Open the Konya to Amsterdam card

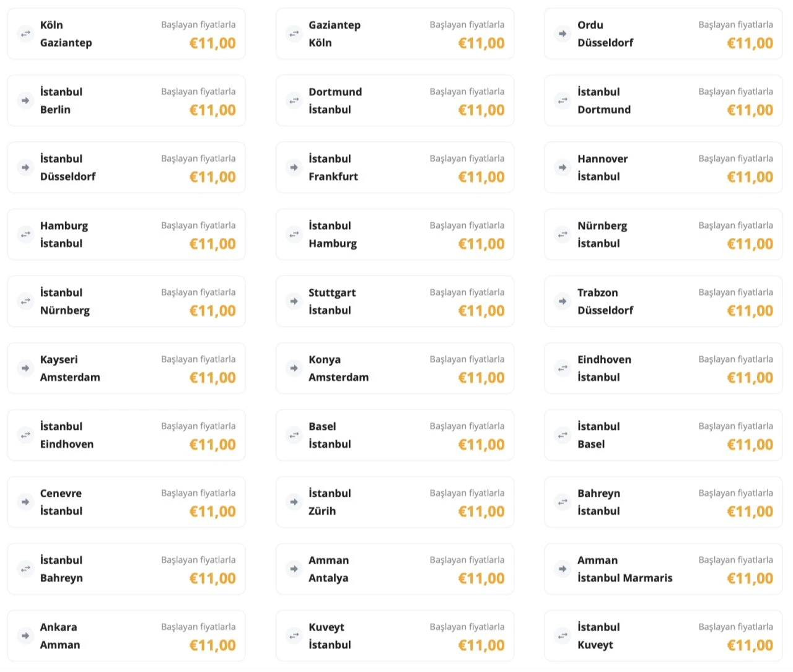(395, 368)
